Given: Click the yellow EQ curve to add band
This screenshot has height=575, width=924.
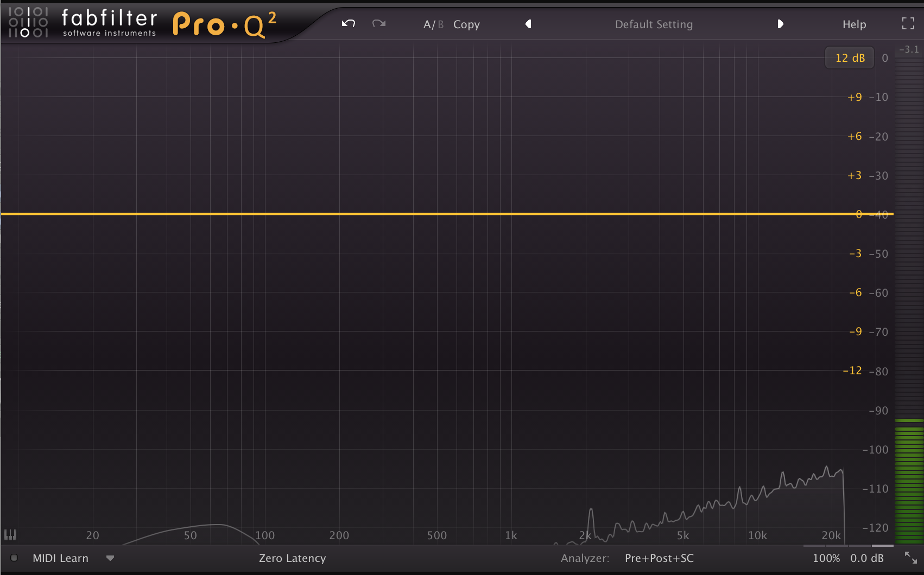Looking at the screenshot, I should click(434, 214).
